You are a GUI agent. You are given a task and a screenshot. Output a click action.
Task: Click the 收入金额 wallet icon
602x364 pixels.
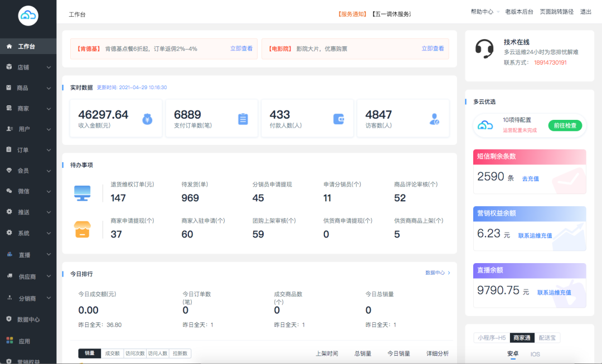[147, 118]
